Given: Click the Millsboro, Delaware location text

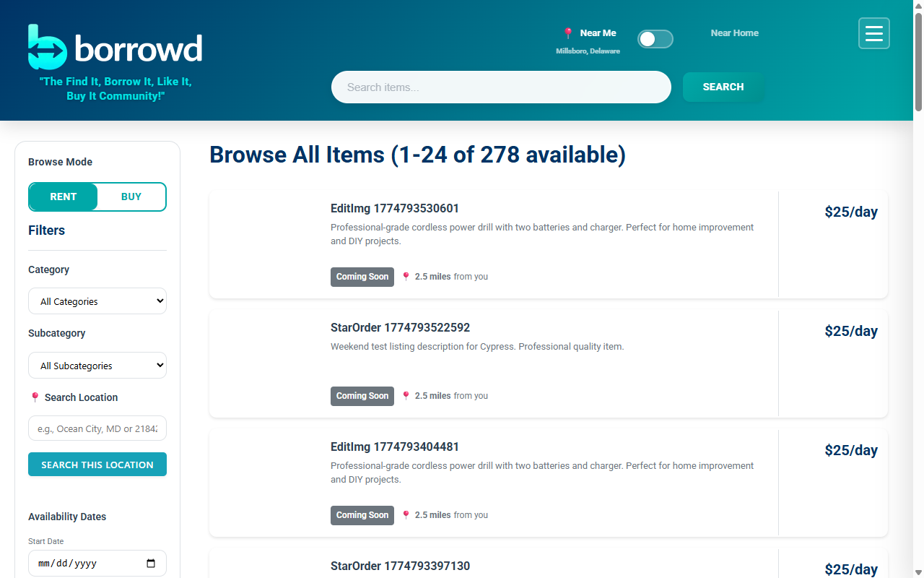Looking at the screenshot, I should pos(588,51).
